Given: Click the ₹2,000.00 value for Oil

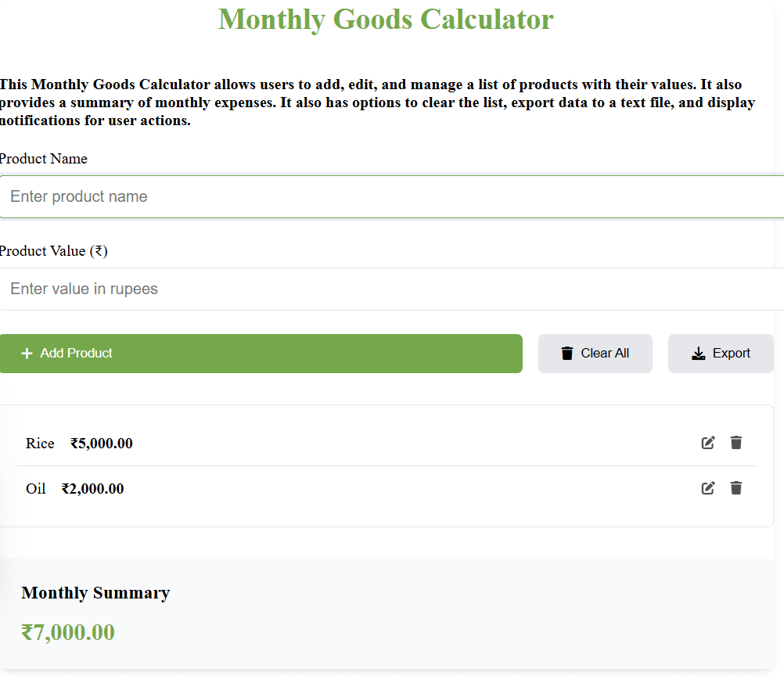Looking at the screenshot, I should coord(92,488).
